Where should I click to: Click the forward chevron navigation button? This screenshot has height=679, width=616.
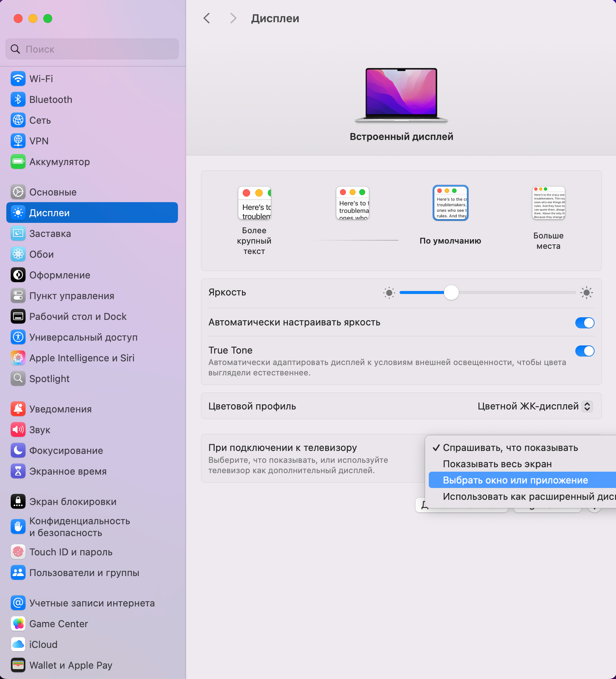point(233,18)
